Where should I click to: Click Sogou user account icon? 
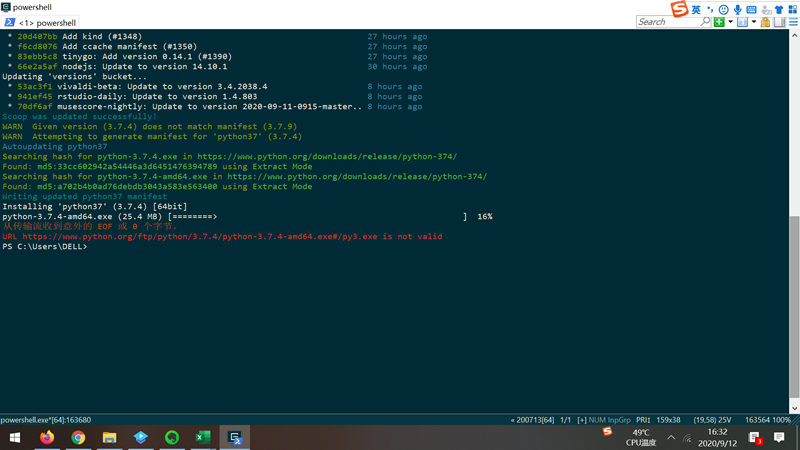pyautogui.click(x=765, y=10)
